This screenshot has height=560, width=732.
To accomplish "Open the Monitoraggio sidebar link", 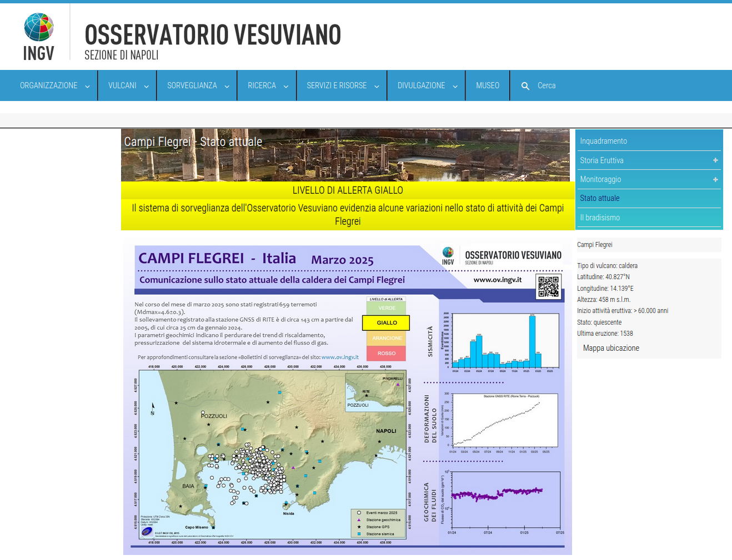I will 600,179.
